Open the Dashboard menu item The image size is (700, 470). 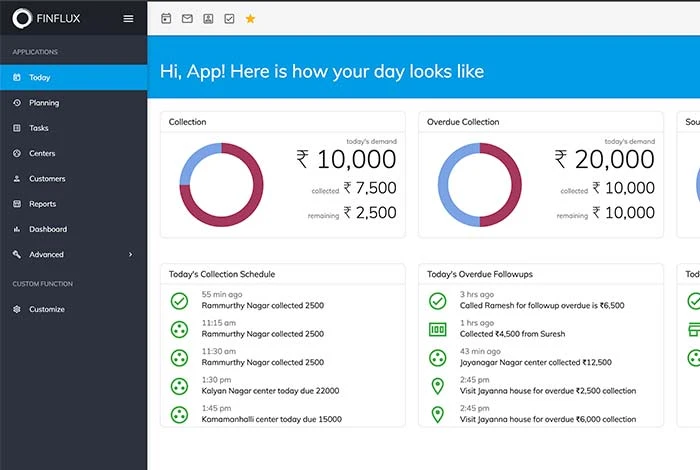click(x=74, y=229)
